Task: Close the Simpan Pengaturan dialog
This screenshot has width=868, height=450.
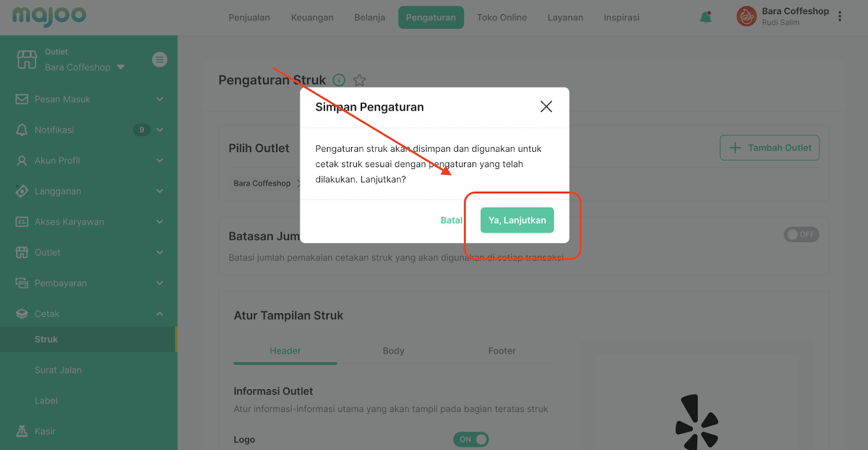Action: pos(546,106)
